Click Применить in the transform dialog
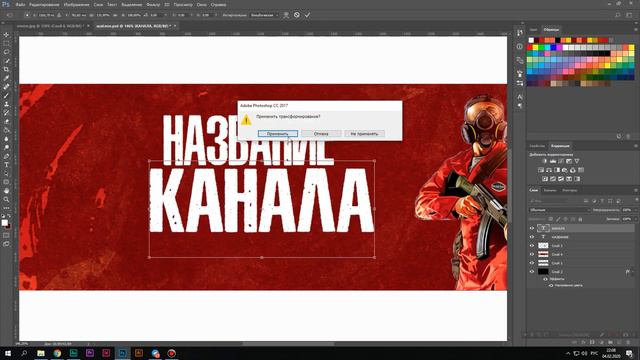Viewport: 640px width, 360px height. pyautogui.click(x=278, y=133)
